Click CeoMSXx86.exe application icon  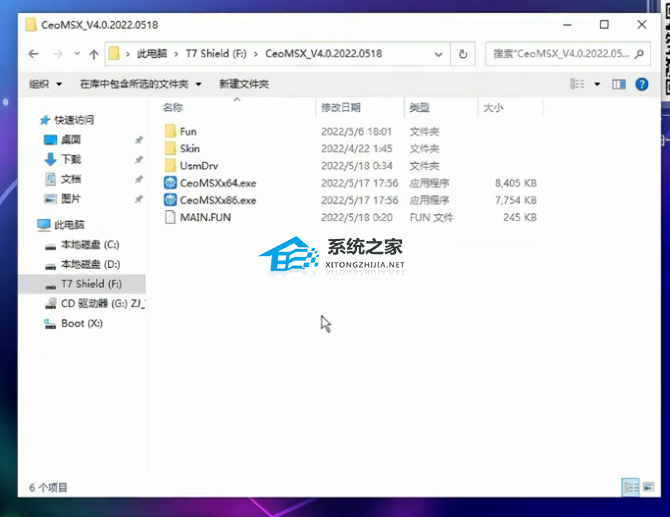coord(170,200)
